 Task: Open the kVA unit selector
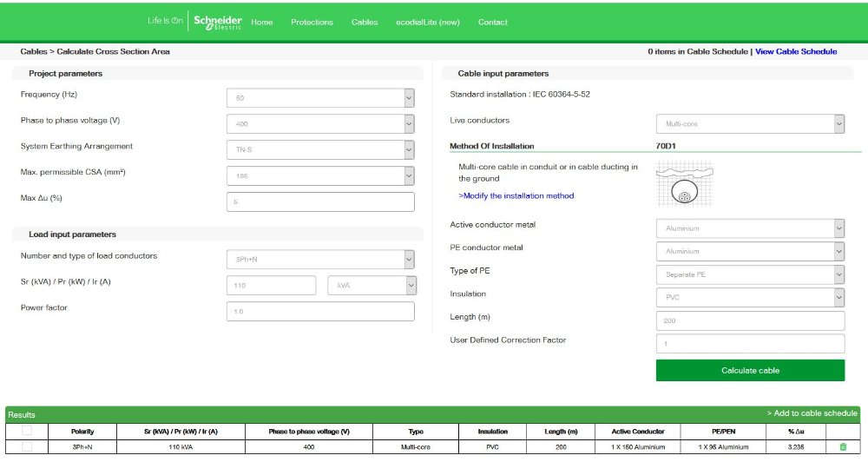372,286
